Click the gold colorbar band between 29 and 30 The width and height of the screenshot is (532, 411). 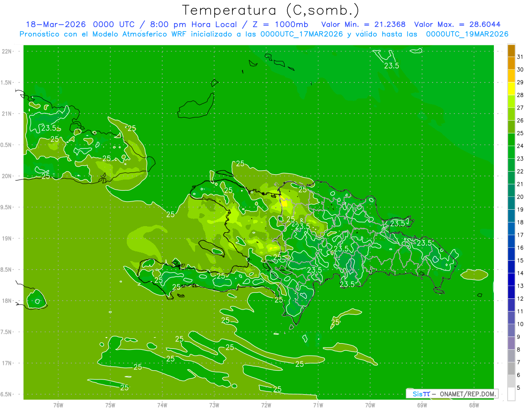point(511,76)
